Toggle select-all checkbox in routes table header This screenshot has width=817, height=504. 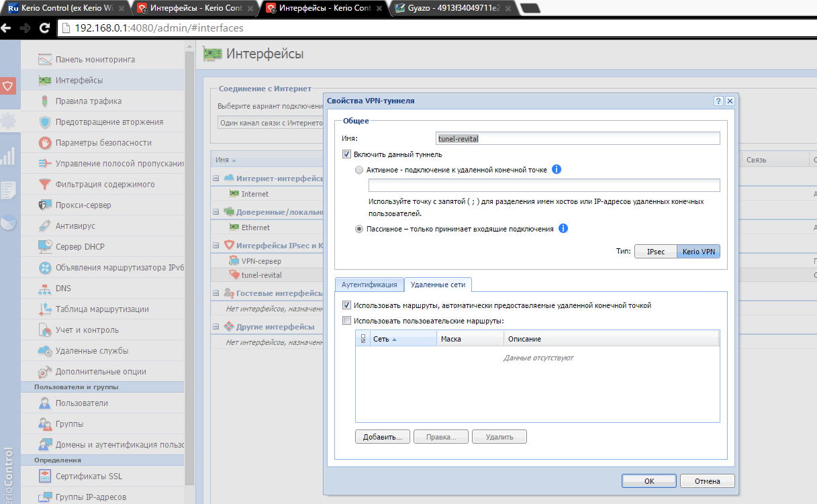(x=363, y=339)
